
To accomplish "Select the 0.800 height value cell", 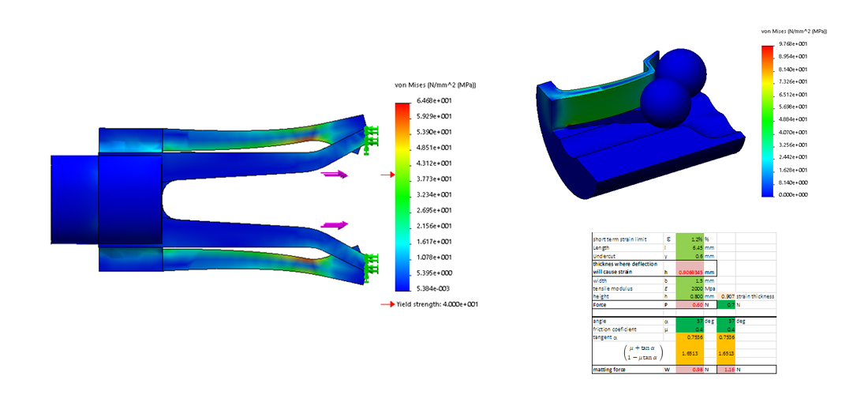I will (690, 296).
